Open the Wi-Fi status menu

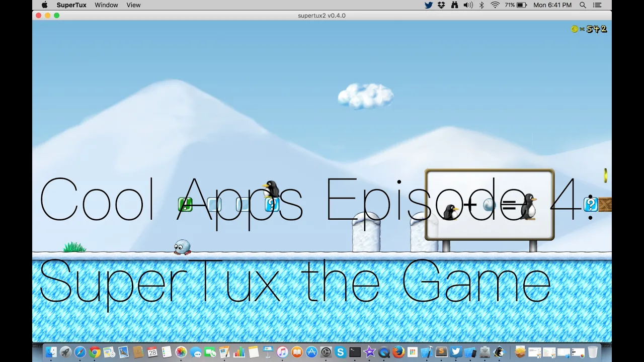tap(495, 5)
